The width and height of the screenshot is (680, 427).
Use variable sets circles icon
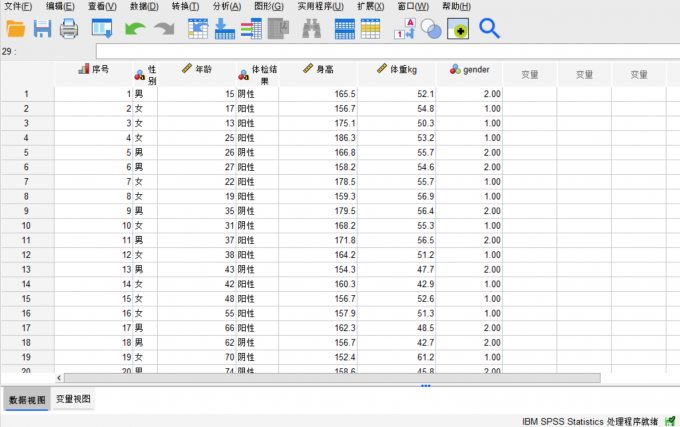point(431,29)
